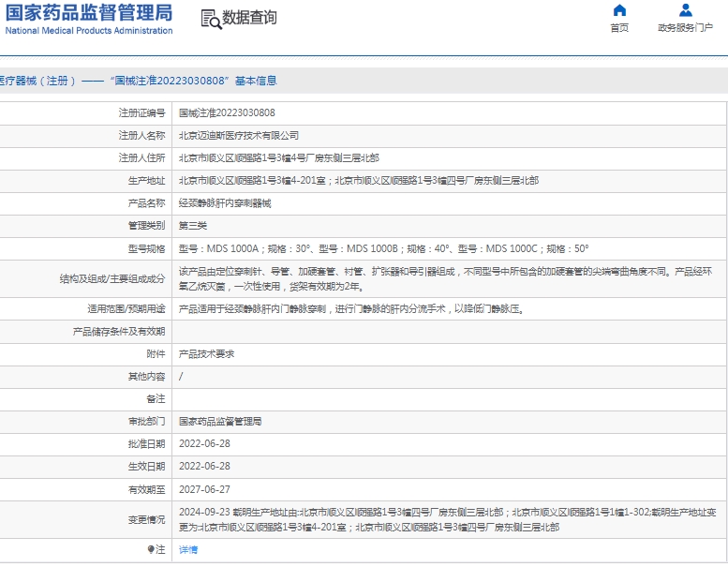Viewport: 728px width, 567px height.
Task: Click the pin icon beside 注
Action: 151,550
